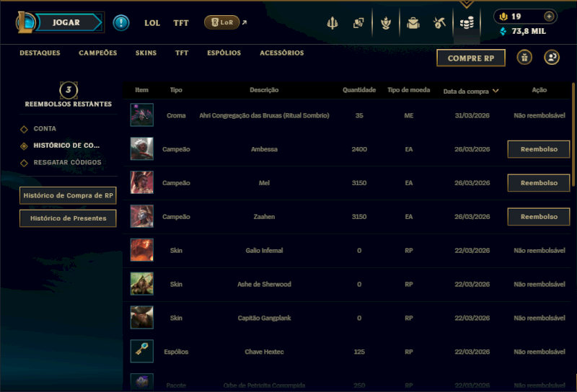Refund Ambessa with Reembolso button
This screenshot has height=392, width=577.
coord(539,149)
